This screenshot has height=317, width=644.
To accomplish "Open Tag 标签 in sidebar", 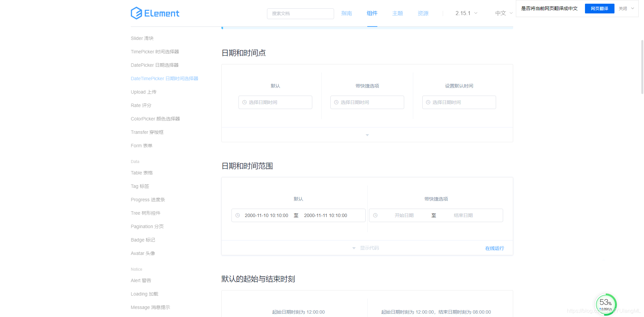I will point(140,186).
